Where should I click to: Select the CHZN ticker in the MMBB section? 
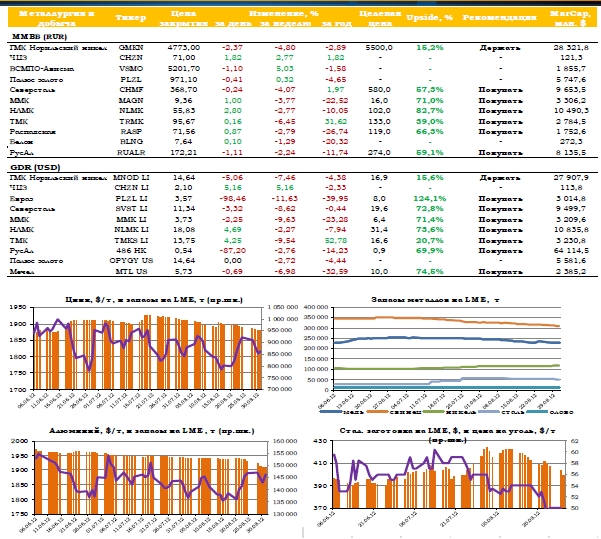[131, 58]
